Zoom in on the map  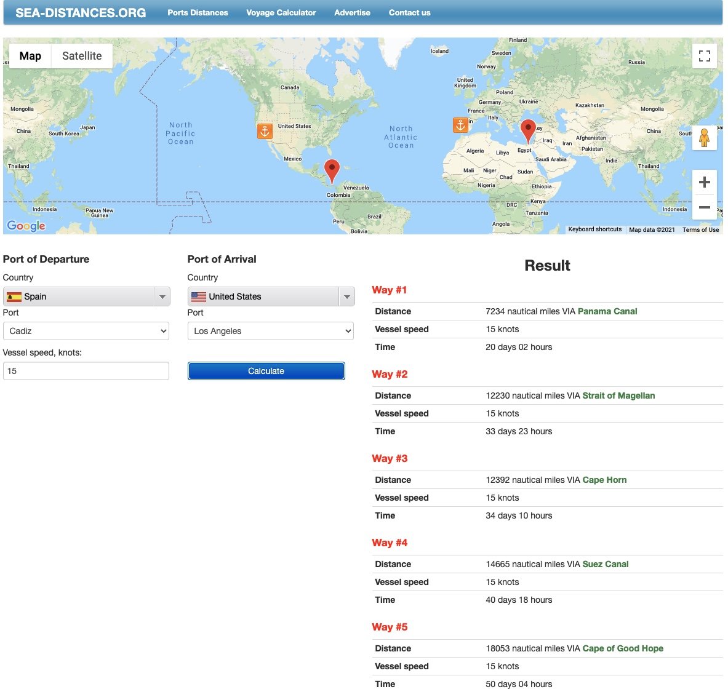[705, 182]
